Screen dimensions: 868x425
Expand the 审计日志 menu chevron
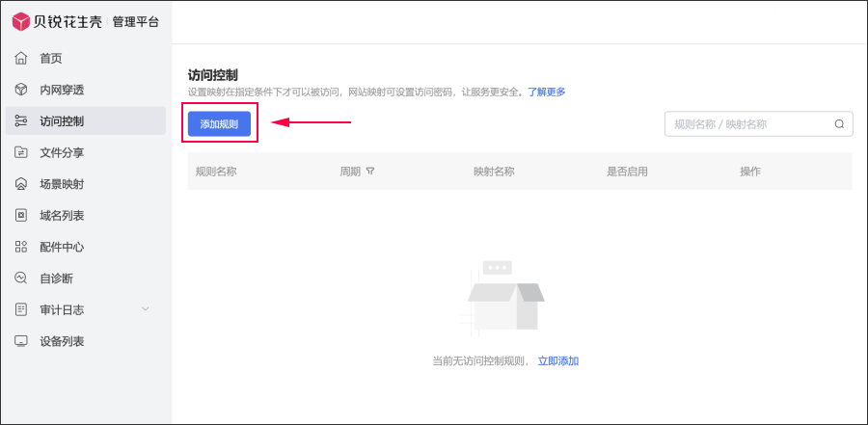(x=146, y=309)
